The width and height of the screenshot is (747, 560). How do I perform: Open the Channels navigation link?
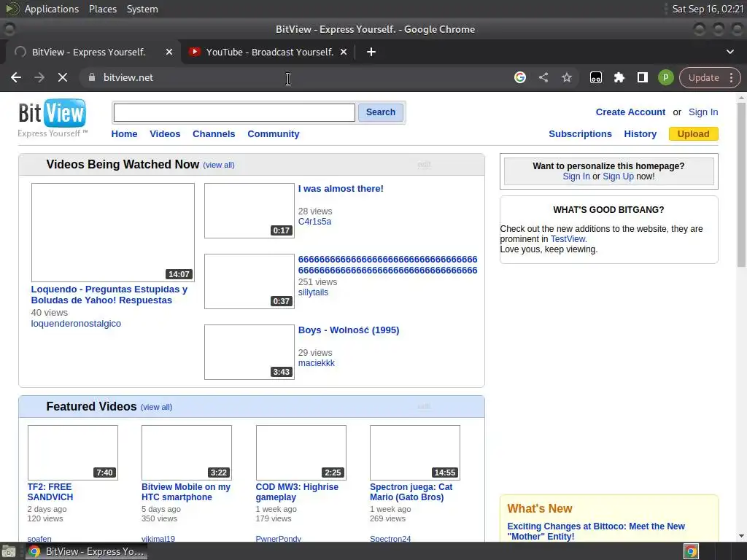tap(214, 134)
